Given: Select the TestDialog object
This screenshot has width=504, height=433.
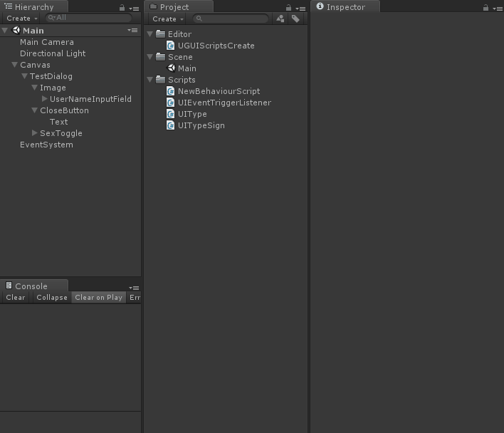Looking at the screenshot, I should click(x=51, y=76).
